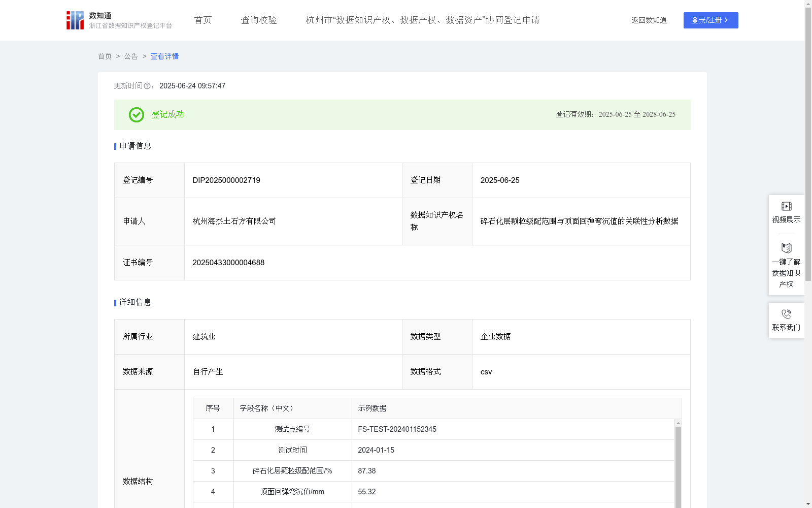
Task: Open 公告 from the breadcrumb
Action: pyautogui.click(x=130, y=56)
